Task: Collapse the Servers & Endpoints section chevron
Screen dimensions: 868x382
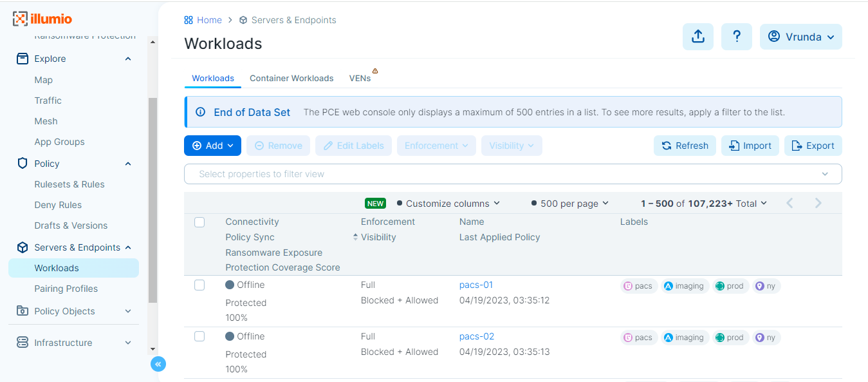Action: [x=128, y=247]
